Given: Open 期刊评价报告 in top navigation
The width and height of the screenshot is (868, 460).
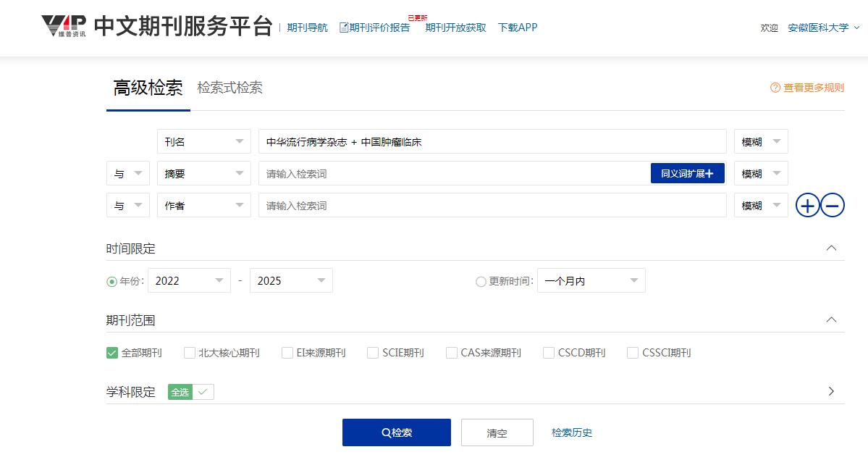Looking at the screenshot, I should coord(374,28).
